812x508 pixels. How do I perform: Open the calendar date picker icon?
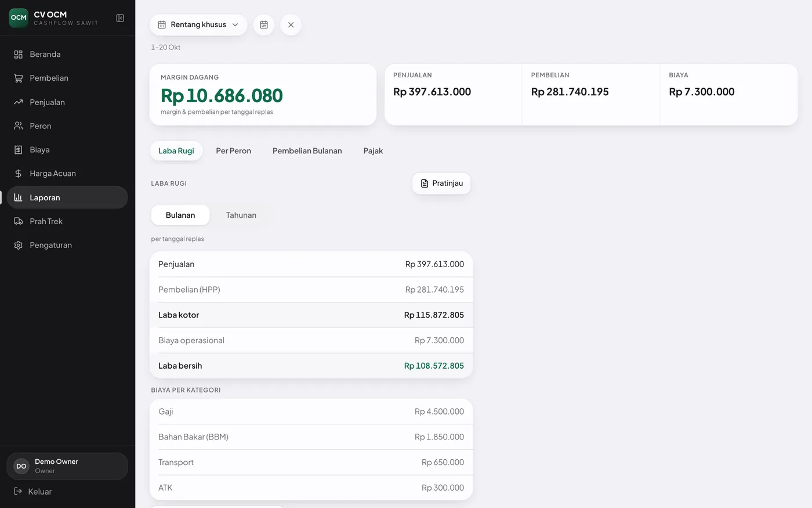[264, 25]
